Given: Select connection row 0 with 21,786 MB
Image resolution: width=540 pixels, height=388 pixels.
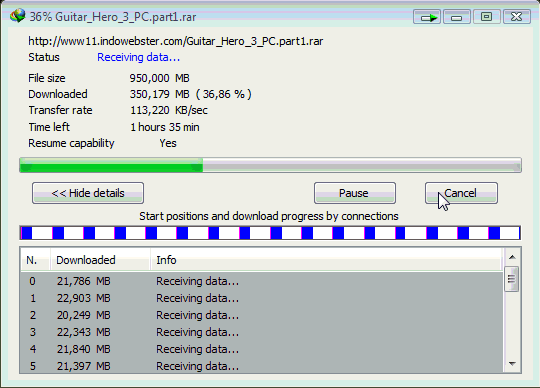Looking at the screenshot, I should click(x=262, y=281).
